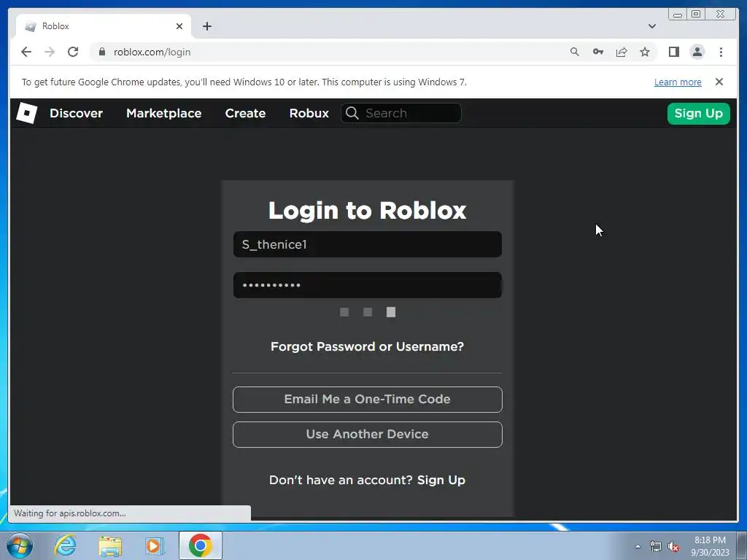Launch Internet Explorer from the taskbar
The width and height of the screenshot is (747, 560).
click(x=65, y=545)
